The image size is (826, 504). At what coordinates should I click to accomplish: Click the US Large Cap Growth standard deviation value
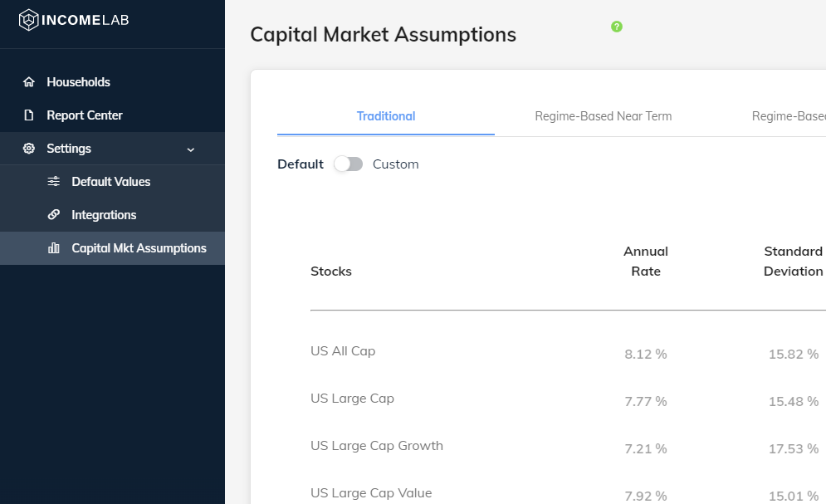[x=794, y=448]
